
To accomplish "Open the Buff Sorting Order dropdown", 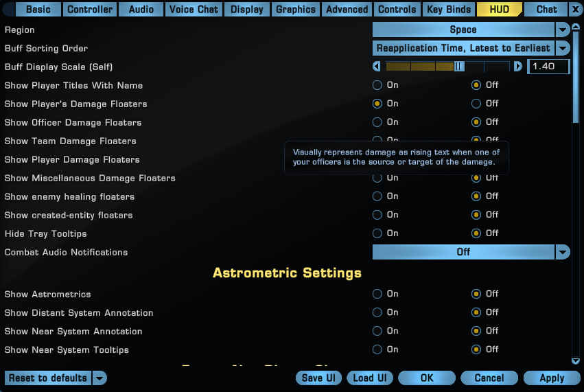I will coord(563,48).
